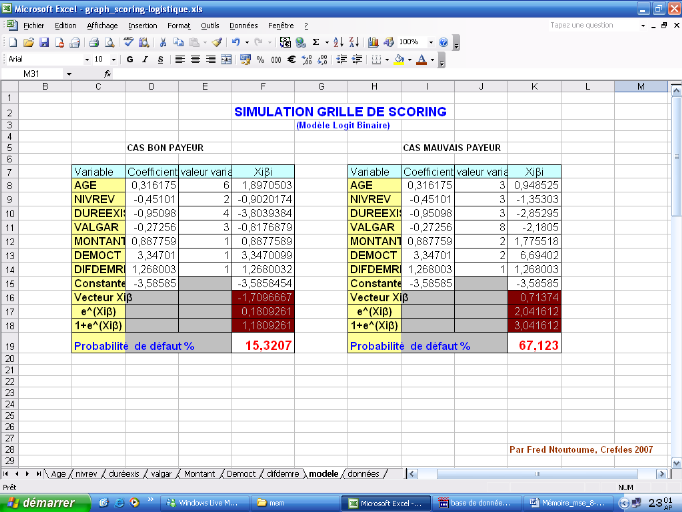Image resolution: width=682 pixels, height=512 pixels.
Task: Expand the Name Box dropdown showing M31
Action: (69, 74)
